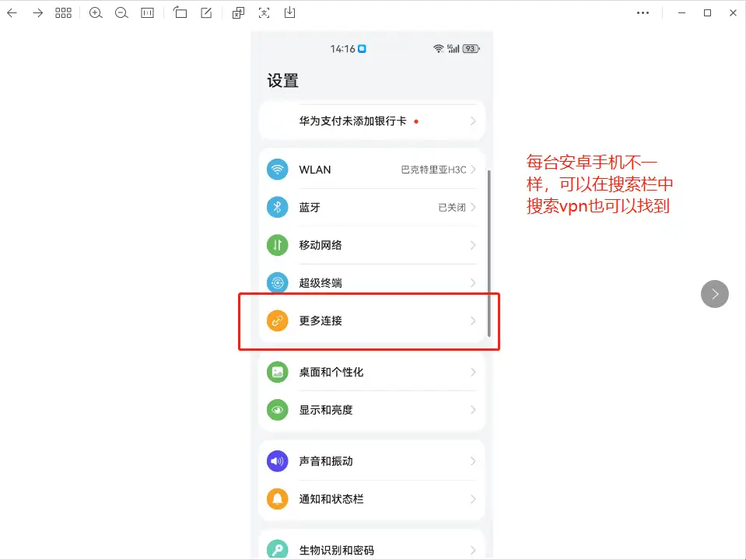Image resolution: width=746 pixels, height=560 pixels.
Task: Open 更多连接 settings
Action: tap(372, 320)
